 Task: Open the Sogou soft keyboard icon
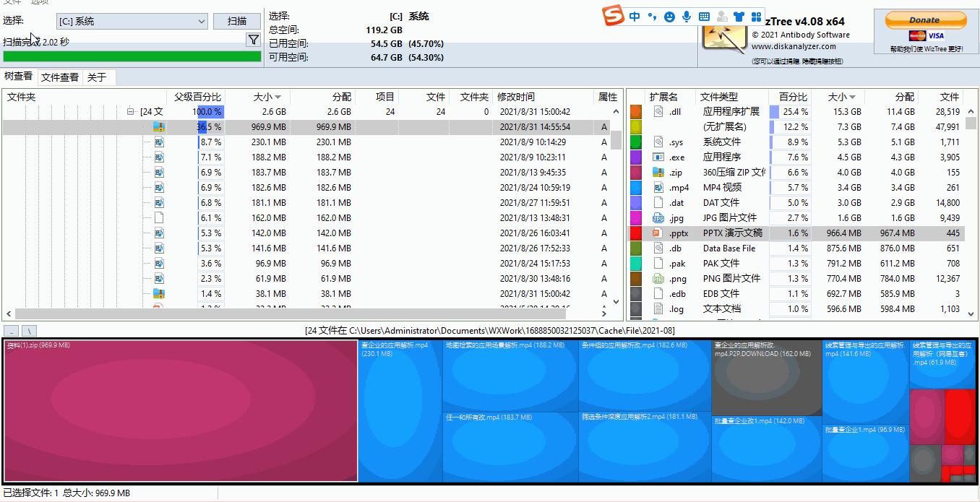point(703,17)
